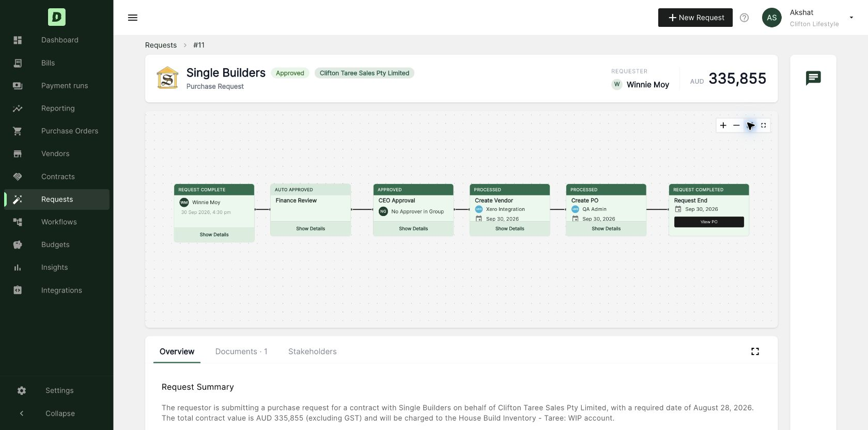Open the Settings gear icon
868x430 pixels.
click(22, 391)
